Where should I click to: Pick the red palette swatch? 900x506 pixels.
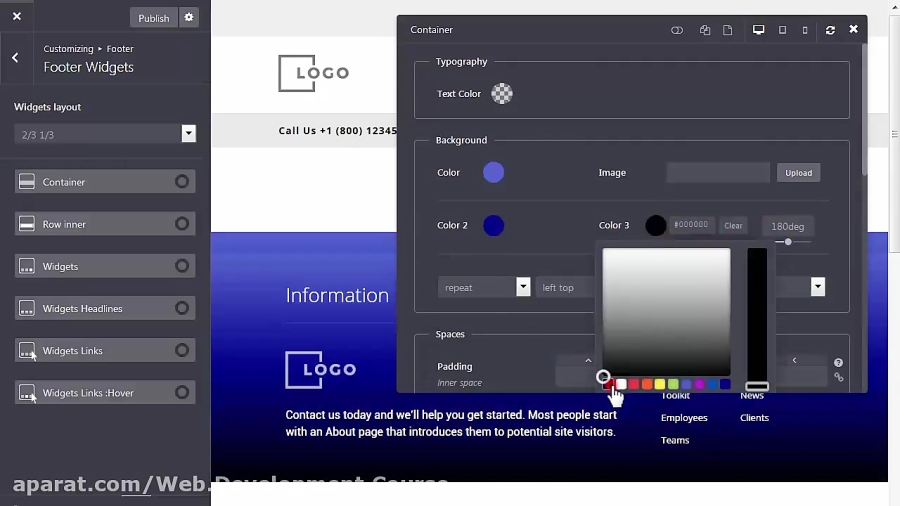pyautogui.click(x=634, y=384)
